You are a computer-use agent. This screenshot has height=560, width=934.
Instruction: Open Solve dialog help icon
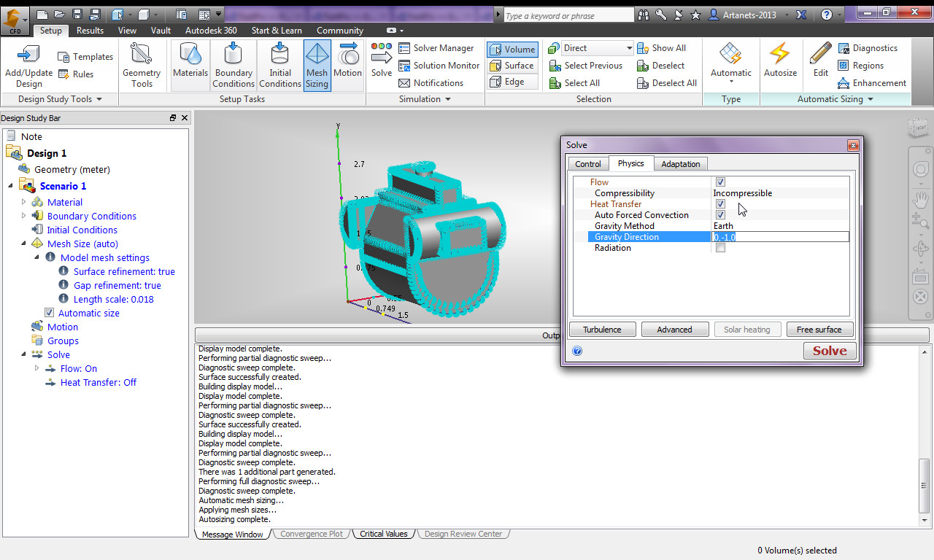pyautogui.click(x=577, y=351)
